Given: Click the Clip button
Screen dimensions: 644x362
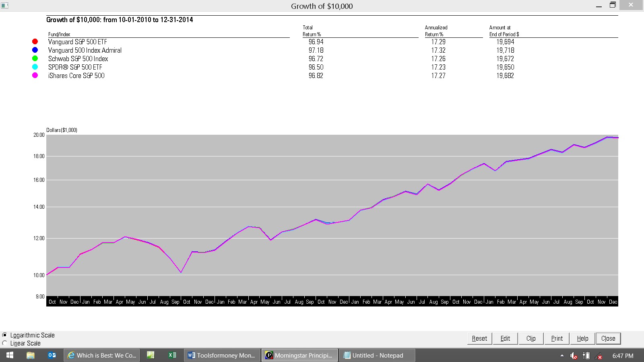Looking at the screenshot, I should click(x=531, y=338).
